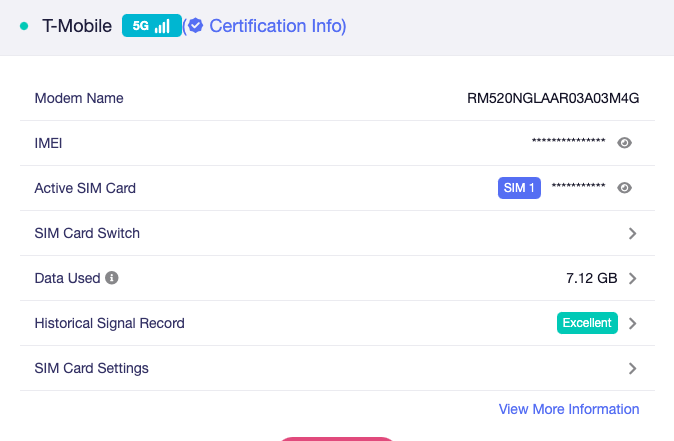Reveal the hidden IMEI number

coord(625,143)
